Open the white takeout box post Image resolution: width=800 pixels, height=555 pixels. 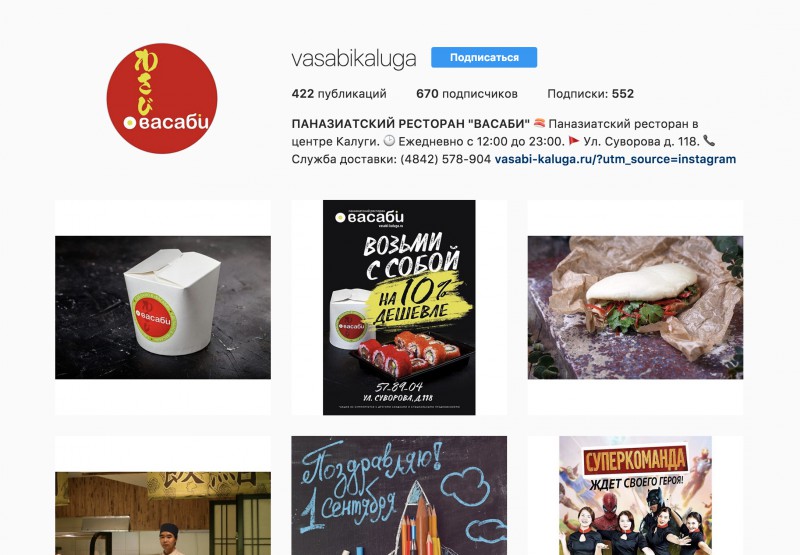click(163, 308)
